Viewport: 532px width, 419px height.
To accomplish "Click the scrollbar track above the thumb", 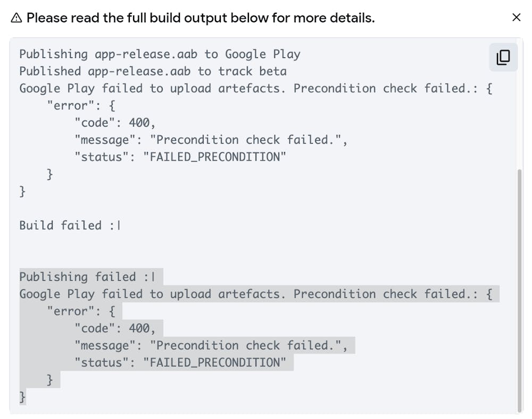I will (x=520, y=106).
